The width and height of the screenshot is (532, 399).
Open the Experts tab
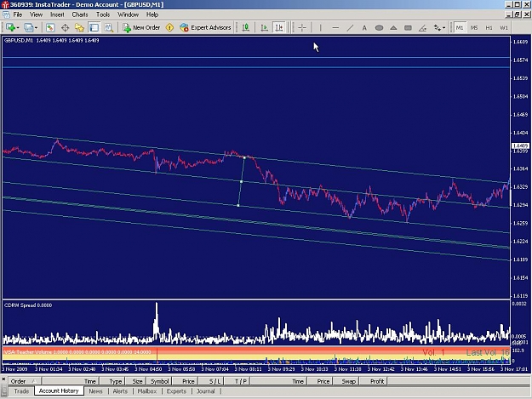[176, 390]
